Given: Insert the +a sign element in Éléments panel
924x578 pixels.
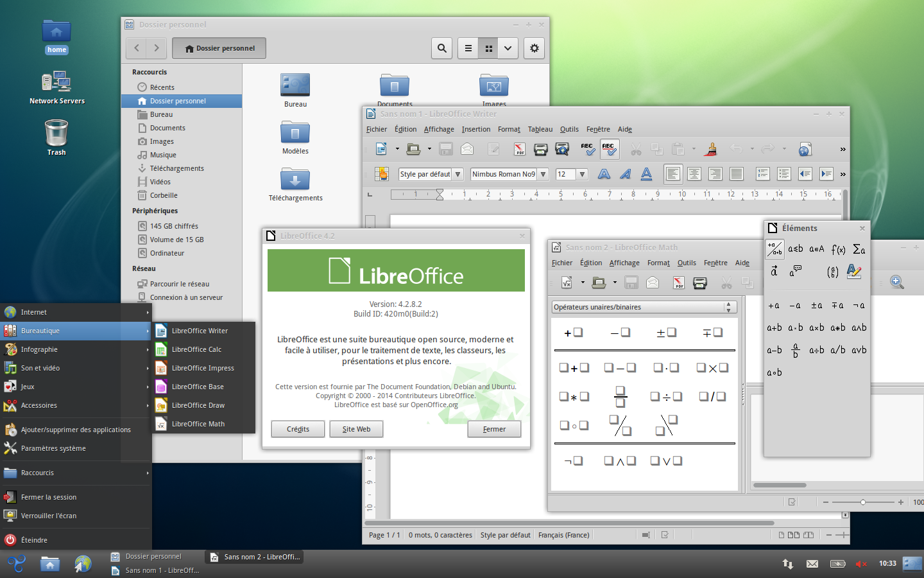Looking at the screenshot, I should pyautogui.click(x=774, y=306).
